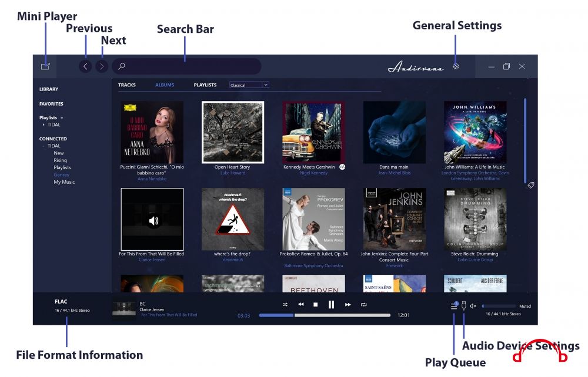This screenshot has width=588, height=377.
Task: Adjust the volume slider
Action: pos(499,307)
